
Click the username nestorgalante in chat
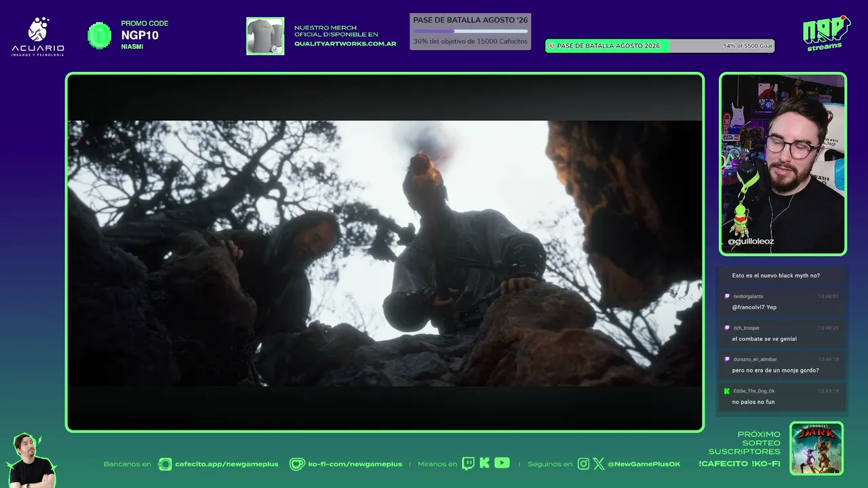tap(748, 296)
